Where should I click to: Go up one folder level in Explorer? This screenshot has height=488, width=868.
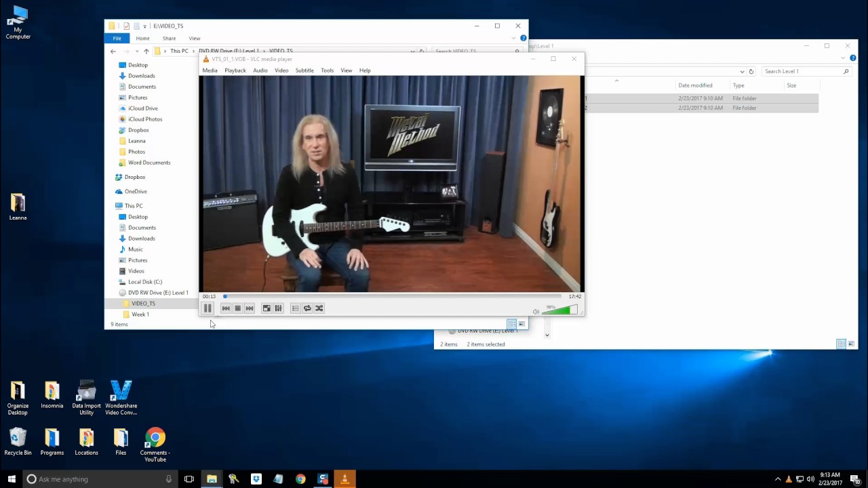[x=146, y=52]
